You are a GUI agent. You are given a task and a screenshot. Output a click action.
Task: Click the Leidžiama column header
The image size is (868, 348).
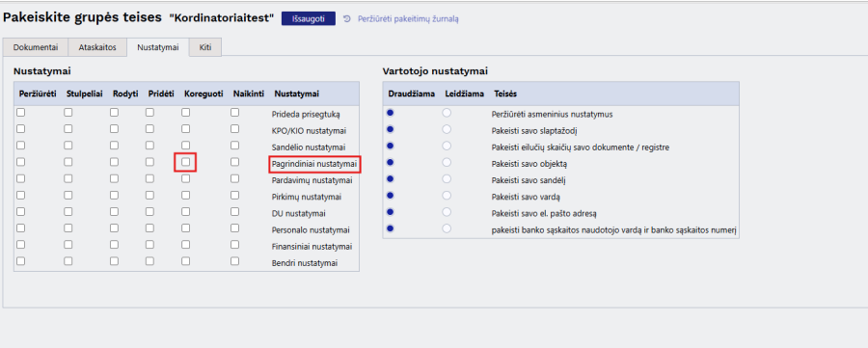465,94
